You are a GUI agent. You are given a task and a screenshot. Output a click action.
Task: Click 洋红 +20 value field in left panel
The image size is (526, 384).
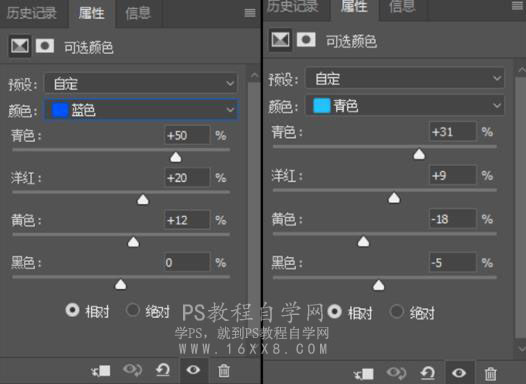tap(188, 177)
